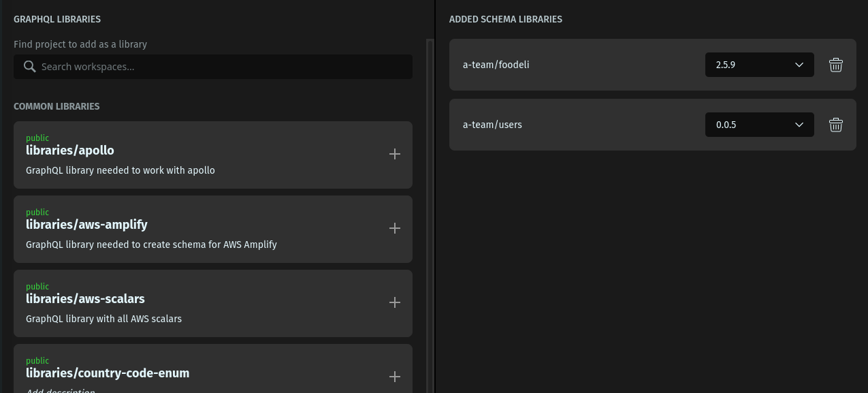This screenshot has height=393, width=868.
Task: Expand the 0.0.5 version dropdown for users
Action: 759,125
